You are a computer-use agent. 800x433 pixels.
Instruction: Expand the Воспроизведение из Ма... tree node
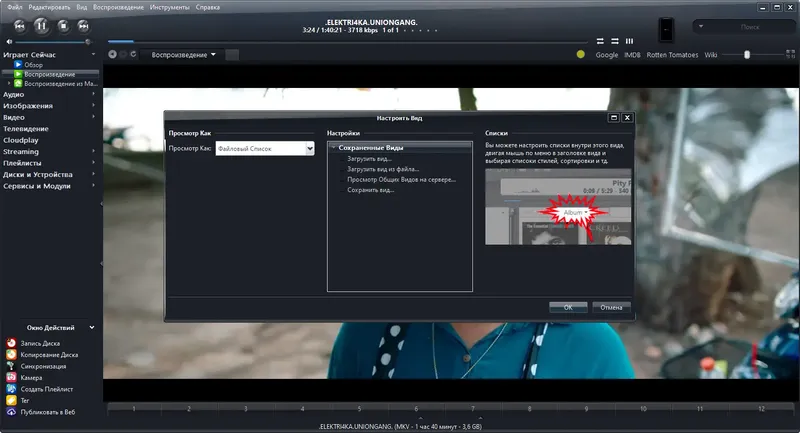[x=9, y=83]
